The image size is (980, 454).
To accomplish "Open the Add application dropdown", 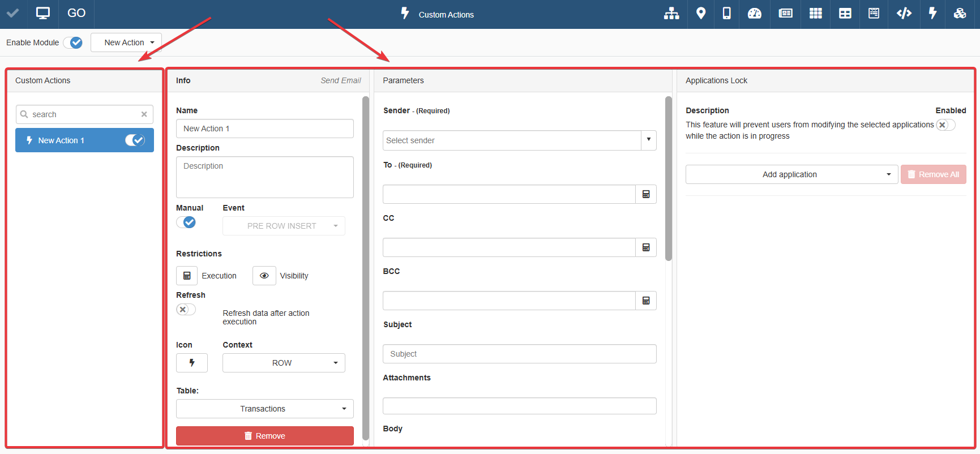I will point(791,174).
